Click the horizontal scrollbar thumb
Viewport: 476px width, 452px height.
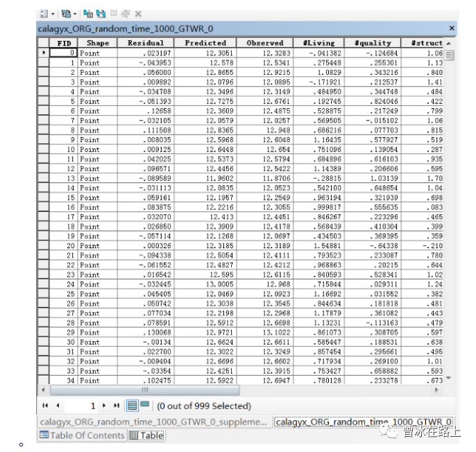tap(145, 390)
